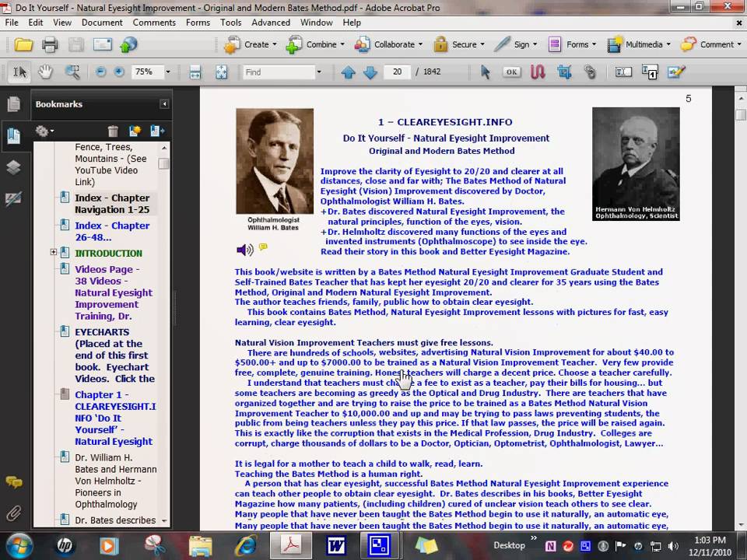
Task: Zoom in with the plus button
Action: [x=119, y=72]
